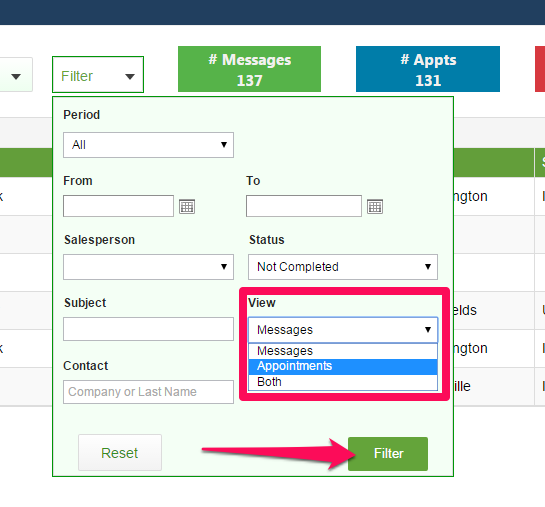Click the partially visible dropdown arrow at left
545x507 pixels.
(16, 75)
